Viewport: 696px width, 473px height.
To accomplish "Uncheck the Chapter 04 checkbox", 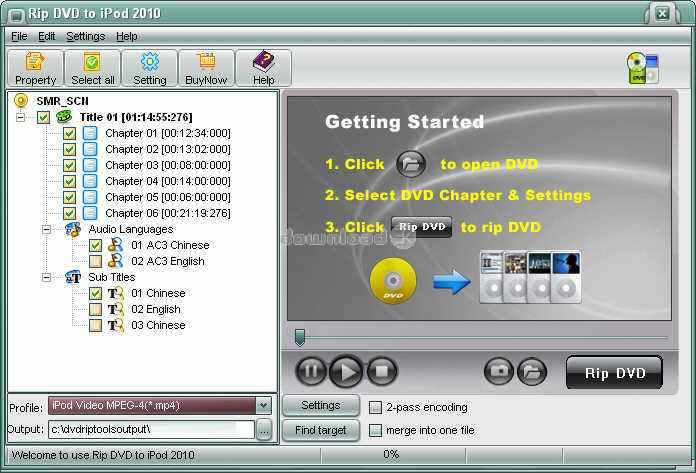I will (69, 181).
